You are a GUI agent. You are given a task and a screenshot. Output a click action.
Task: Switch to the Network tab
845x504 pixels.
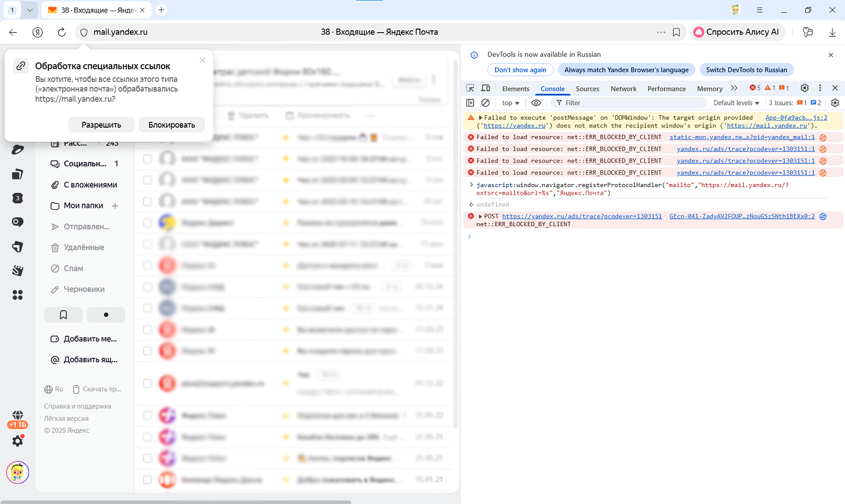(623, 89)
